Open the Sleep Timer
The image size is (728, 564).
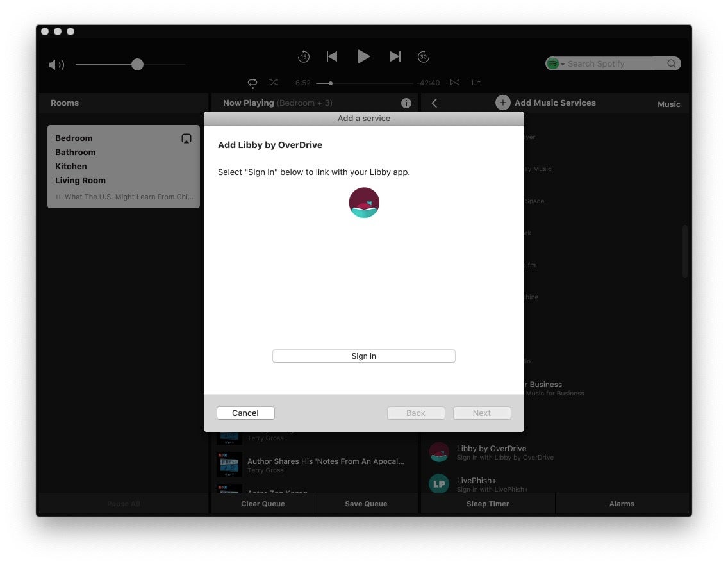point(488,504)
